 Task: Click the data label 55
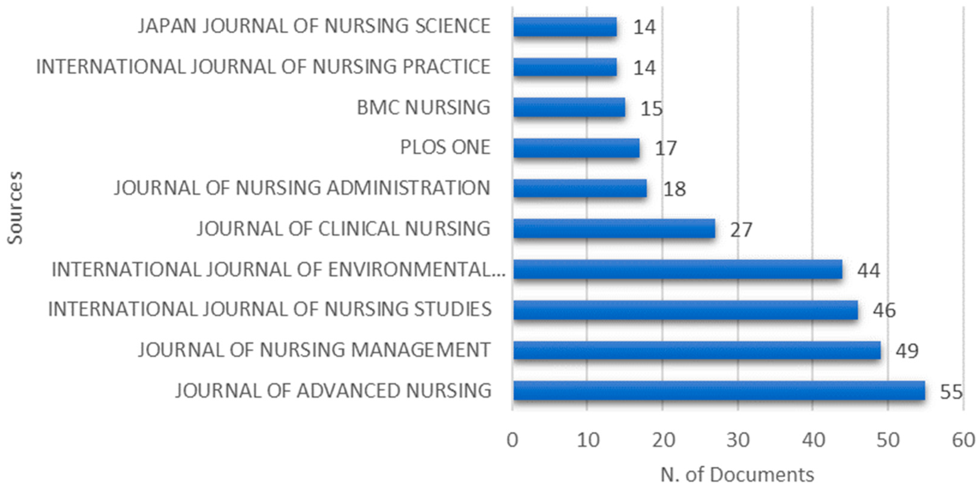[x=951, y=392]
